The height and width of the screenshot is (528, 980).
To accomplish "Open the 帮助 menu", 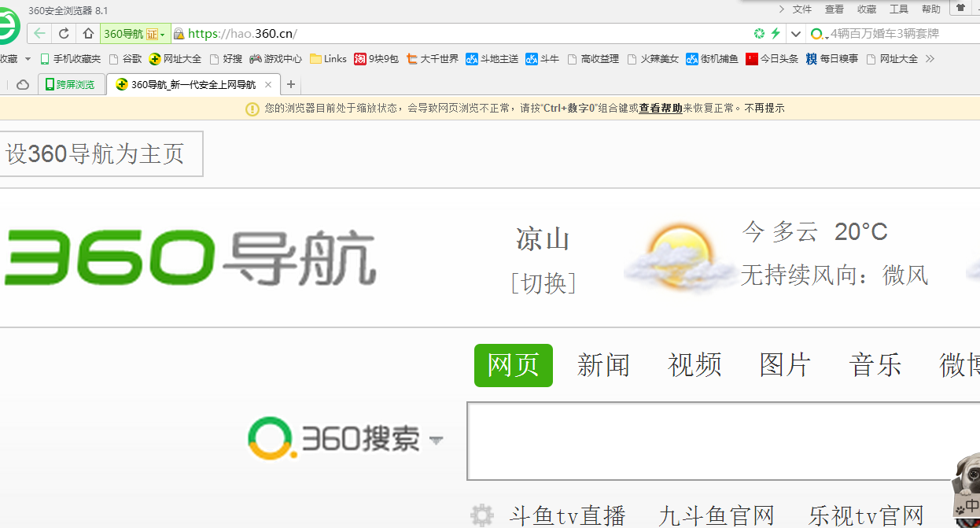I will coord(931,9).
